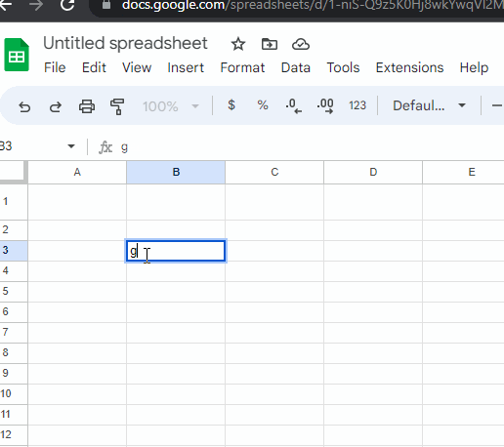
Task: Open the View menu
Action: coord(137,67)
